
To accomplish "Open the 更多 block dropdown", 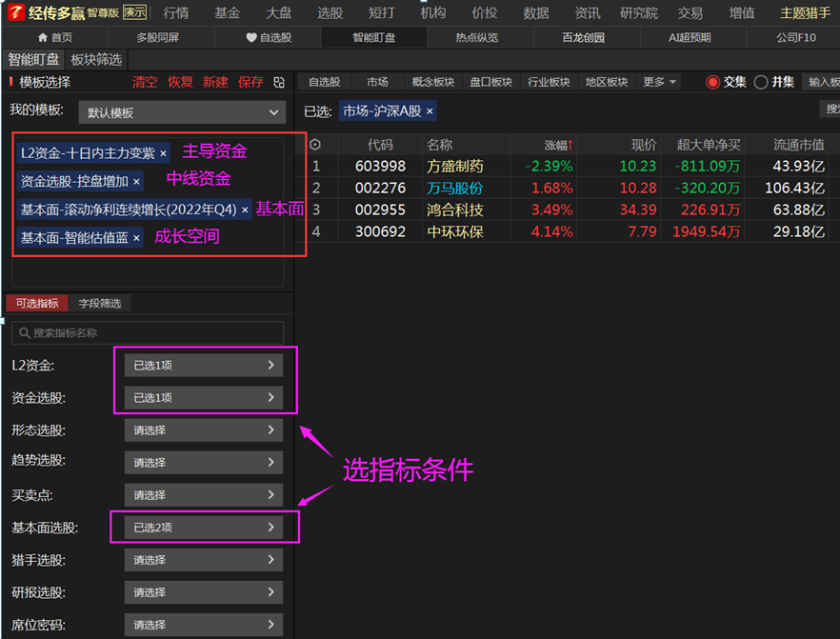I will tap(659, 82).
